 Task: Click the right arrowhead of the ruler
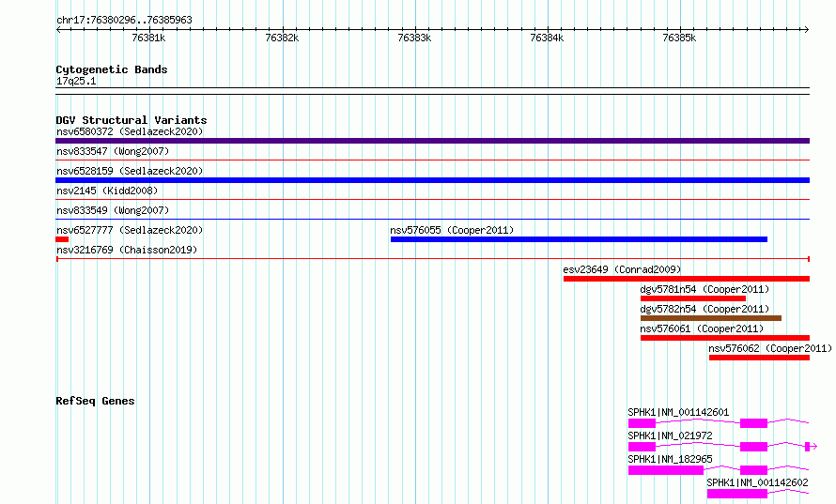806,30
